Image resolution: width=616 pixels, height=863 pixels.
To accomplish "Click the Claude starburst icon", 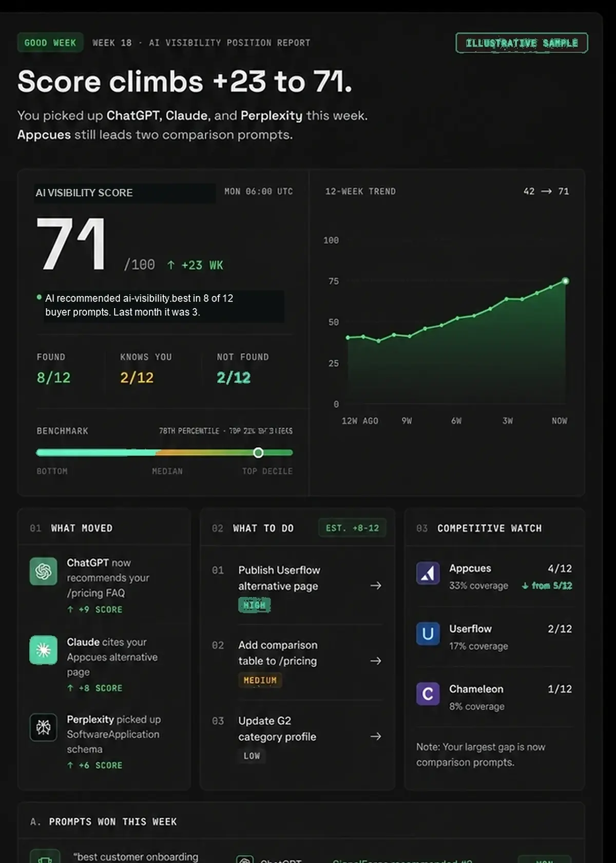I will tap(44, 650).
